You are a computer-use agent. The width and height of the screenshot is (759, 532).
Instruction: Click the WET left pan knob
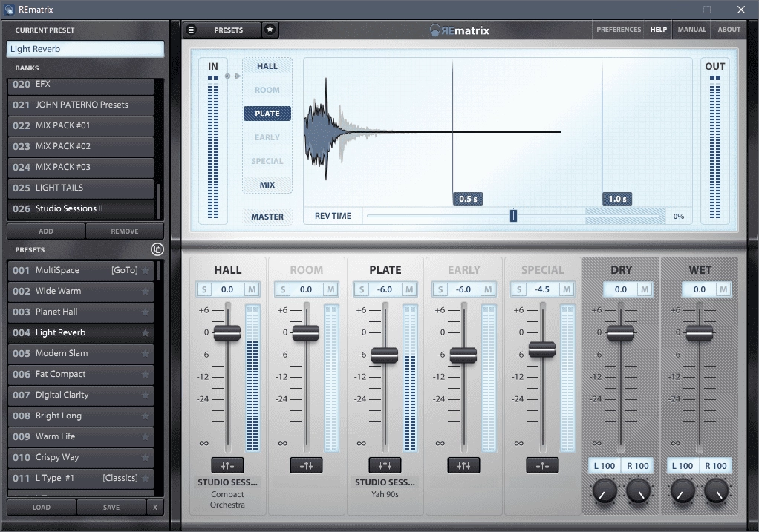coord(683,491)
